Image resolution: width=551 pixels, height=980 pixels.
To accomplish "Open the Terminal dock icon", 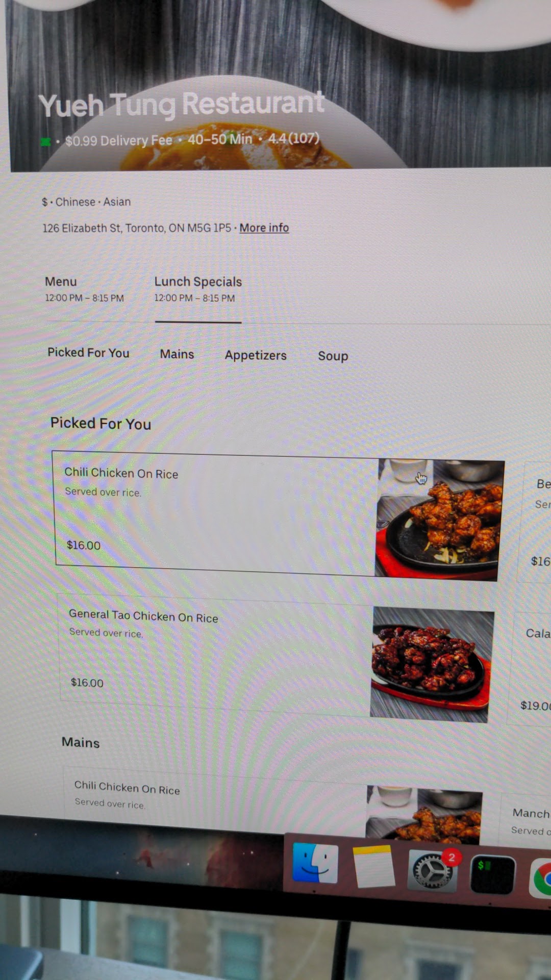I will pos(492,874).
